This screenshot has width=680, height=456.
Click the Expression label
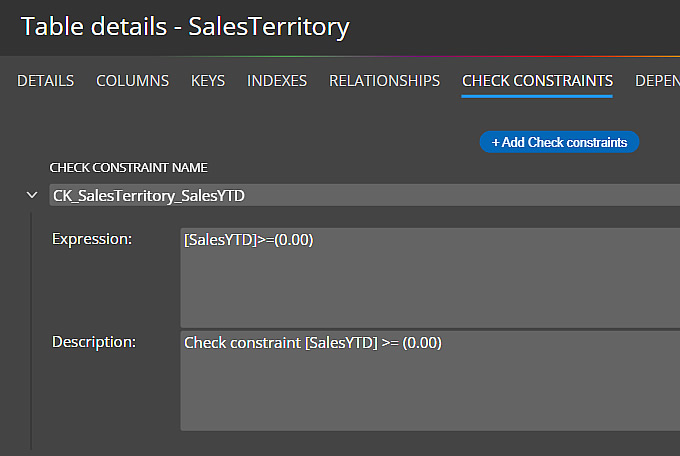pos(92,239)
